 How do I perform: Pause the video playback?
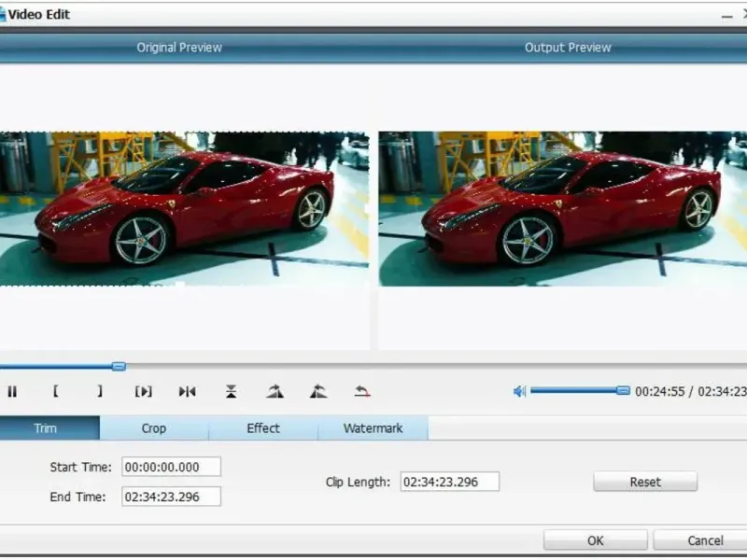(12, 392)
